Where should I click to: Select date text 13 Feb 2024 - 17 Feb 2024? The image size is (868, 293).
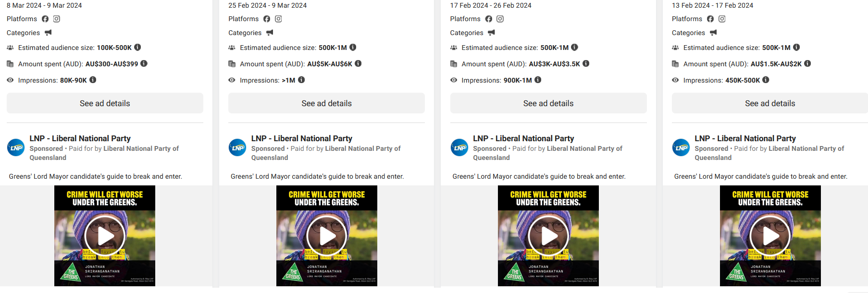pos(712,5)
